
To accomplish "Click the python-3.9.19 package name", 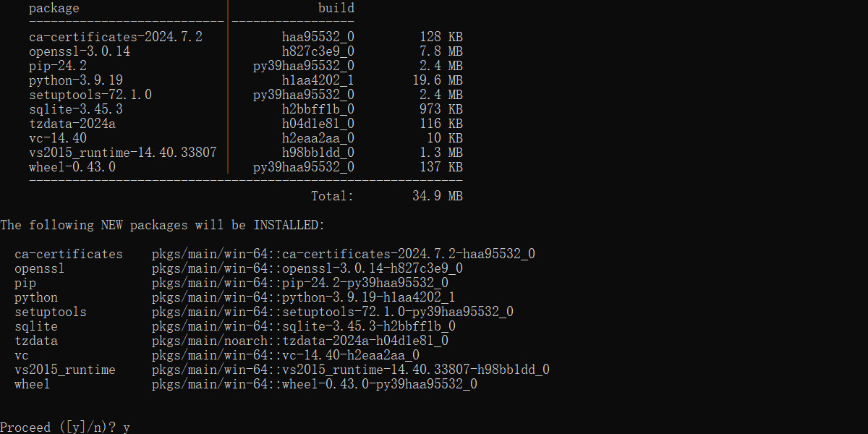I will tap(76, 80).
